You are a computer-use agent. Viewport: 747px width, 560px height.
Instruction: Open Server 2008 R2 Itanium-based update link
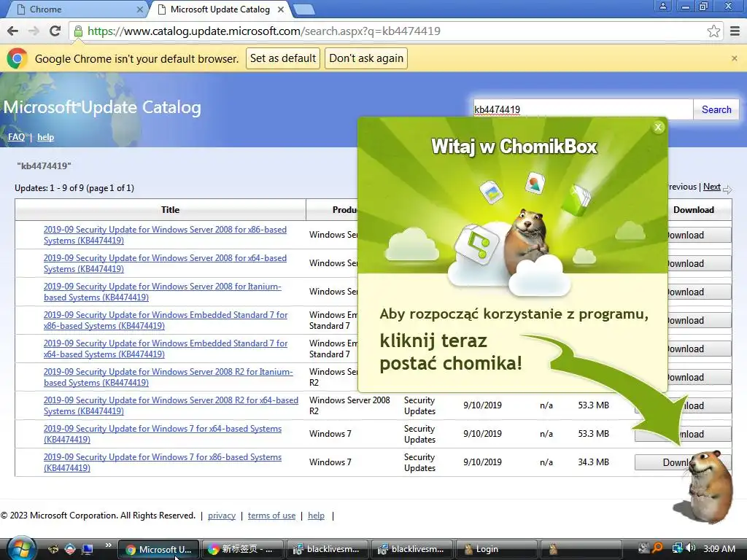point(169,377)
